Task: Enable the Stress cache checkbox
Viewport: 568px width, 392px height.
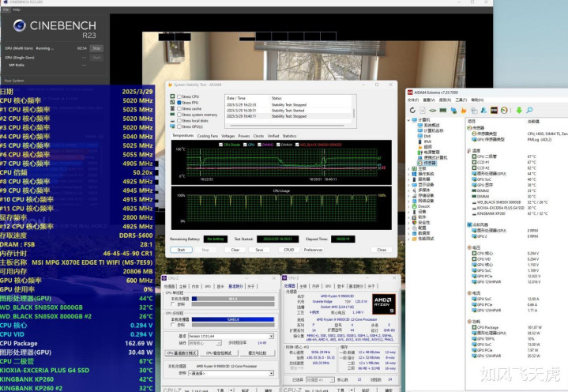Action: pyautogui.click(x=179, y=108)
